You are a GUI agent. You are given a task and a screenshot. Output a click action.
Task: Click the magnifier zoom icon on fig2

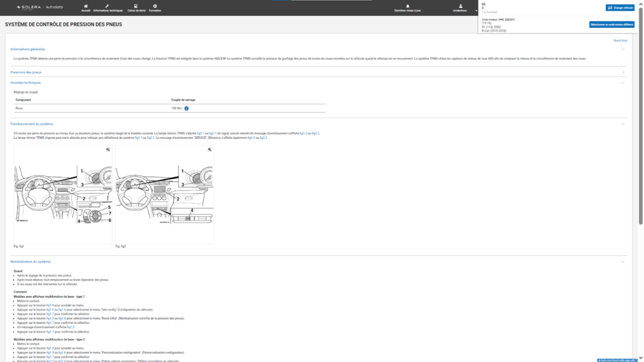(x=209, y=150)
